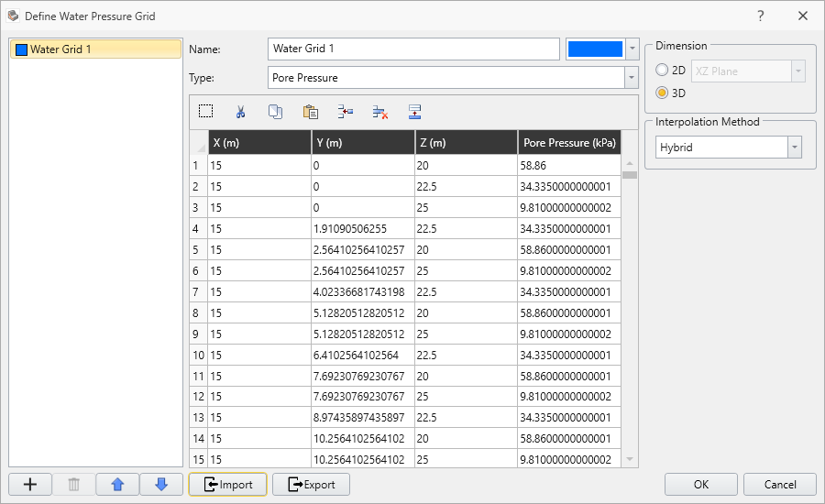Click the blue color swatch next to Name
Image resolution: width=825 pixels, height=504 pixels.
click(596, 49)
